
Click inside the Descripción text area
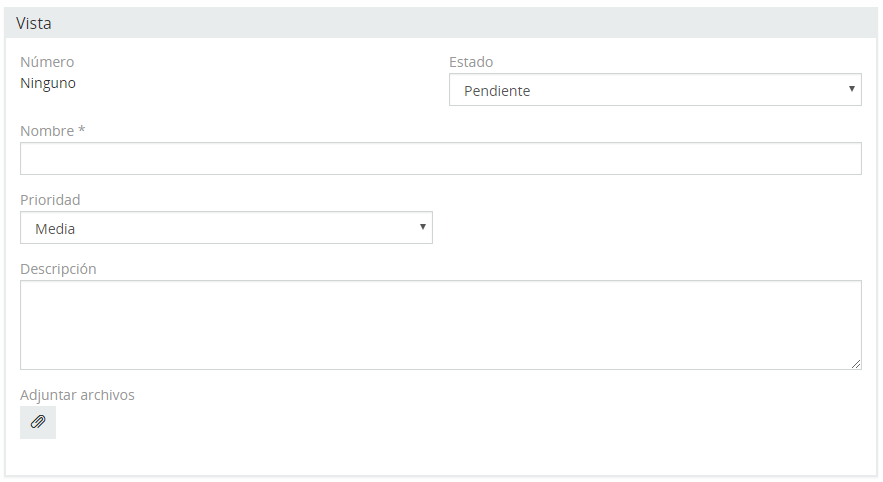click(x=440, y=325)
